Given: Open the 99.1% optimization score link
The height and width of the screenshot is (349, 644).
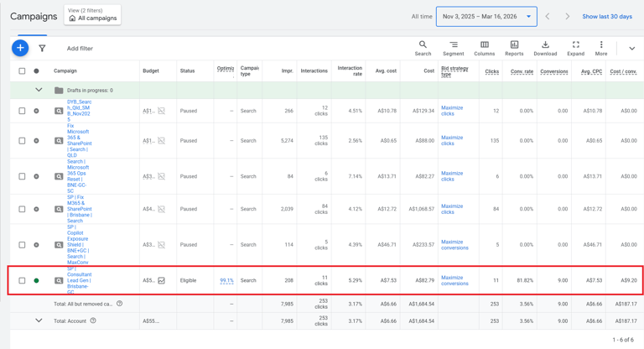Looking at the screenshot, I should (x=226, y=281).
